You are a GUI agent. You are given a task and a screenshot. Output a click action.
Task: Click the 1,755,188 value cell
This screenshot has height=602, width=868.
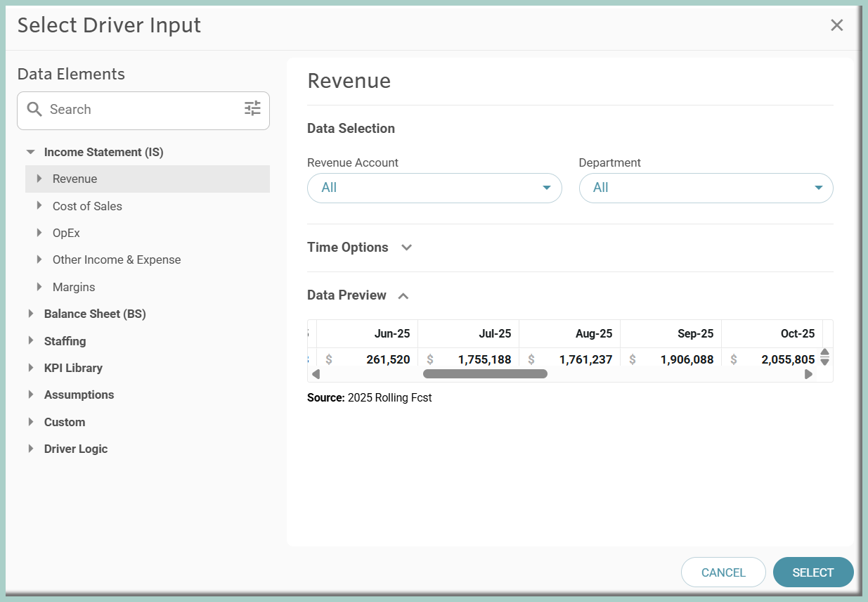click(x=469, y=359)
